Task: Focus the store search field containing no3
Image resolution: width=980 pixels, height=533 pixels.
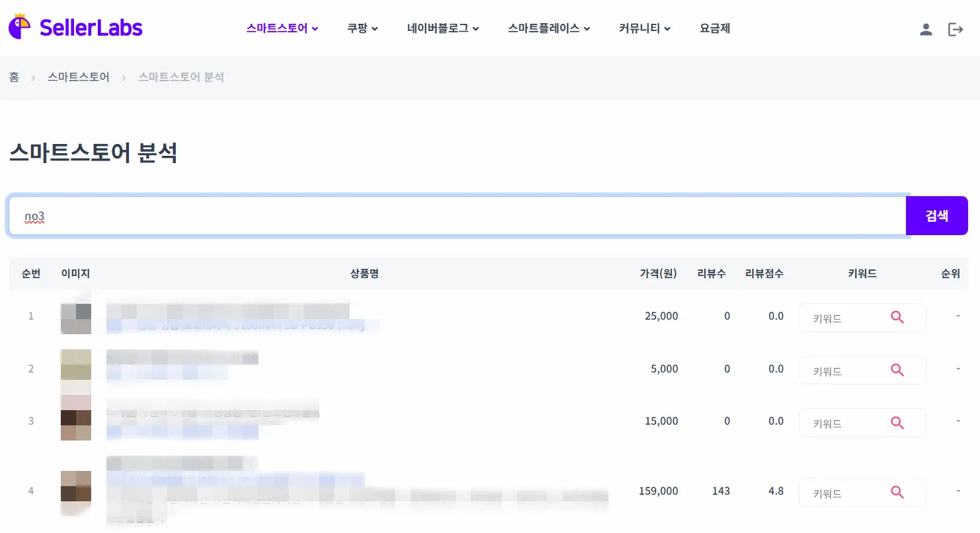Action: pyautogui.click(x=456, y=216)
